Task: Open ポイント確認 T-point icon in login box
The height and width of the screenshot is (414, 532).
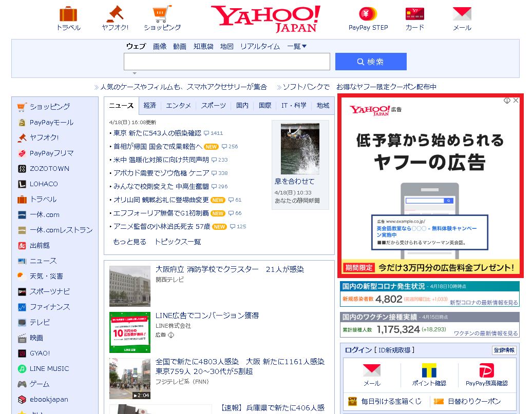Action: pyautogui.click(x=429, y=370)
